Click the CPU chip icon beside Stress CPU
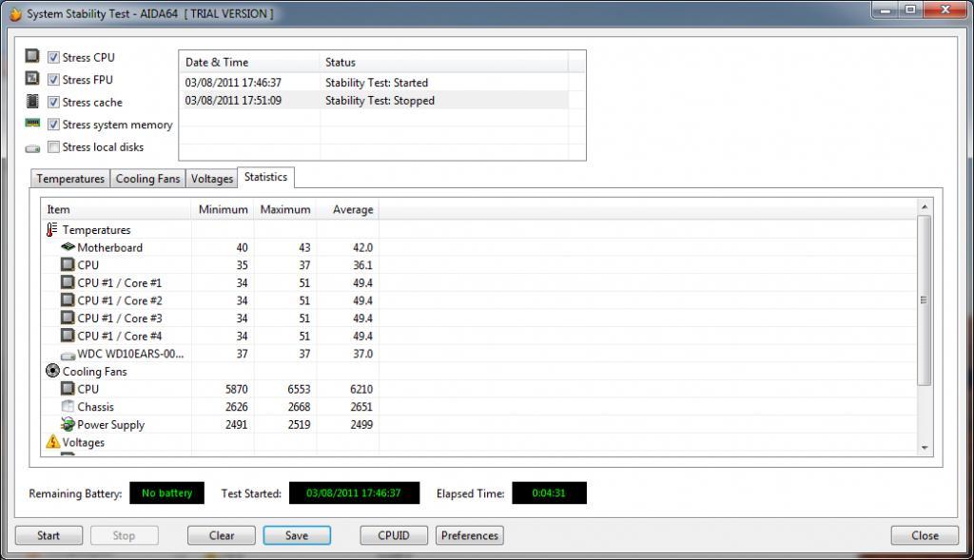 pyautogui.click(x=32, y=56)
